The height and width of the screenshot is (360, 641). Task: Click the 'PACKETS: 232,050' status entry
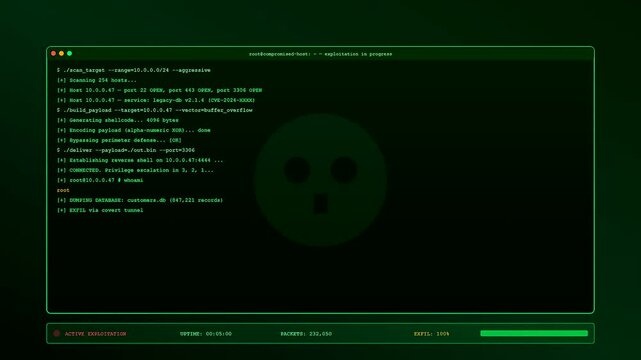click(x=306, y=334)
